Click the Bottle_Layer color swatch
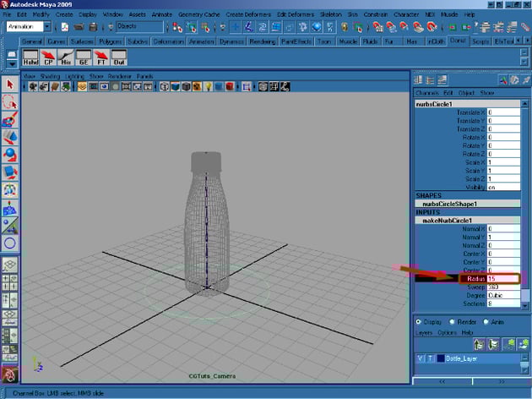532x399 pixels. 441,358
